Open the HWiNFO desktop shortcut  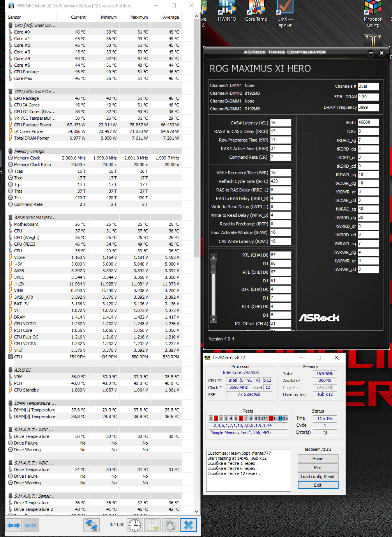(x=227, y=11)
